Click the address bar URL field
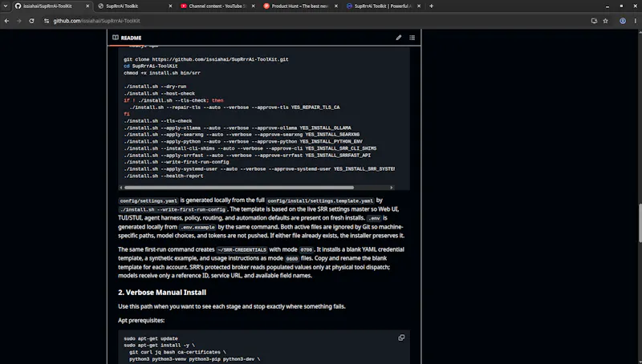Image resolution: width=642 pixels, height=364 pixels. [x=315, y=21]
